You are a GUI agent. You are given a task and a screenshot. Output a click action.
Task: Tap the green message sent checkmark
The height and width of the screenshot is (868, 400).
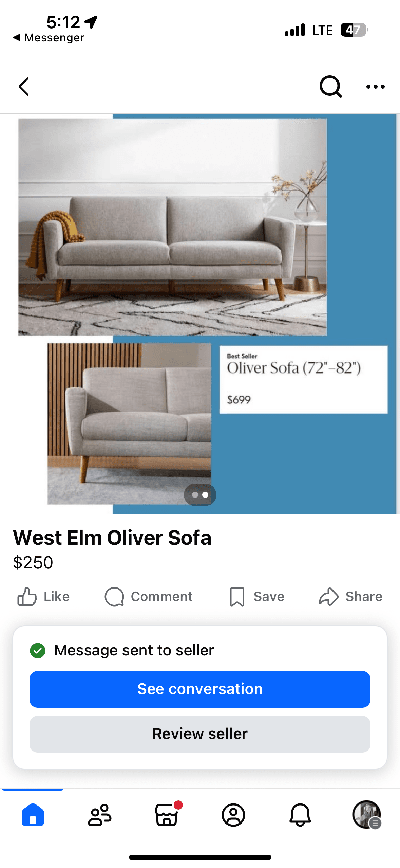coord(38,651)
